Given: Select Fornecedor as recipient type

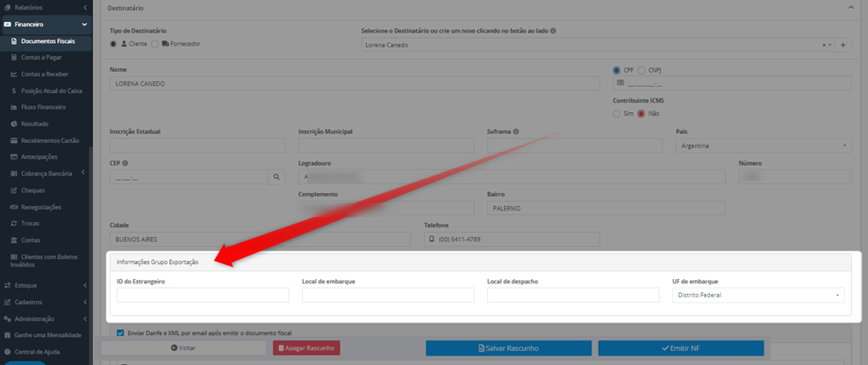Looking at the screenshot, I should [x=155, y=44].
